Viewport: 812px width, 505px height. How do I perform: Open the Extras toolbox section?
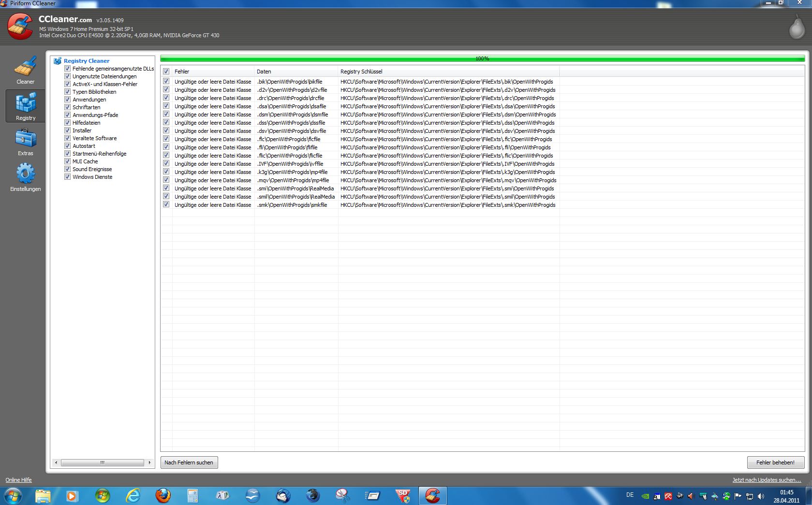tap(26, 142)
